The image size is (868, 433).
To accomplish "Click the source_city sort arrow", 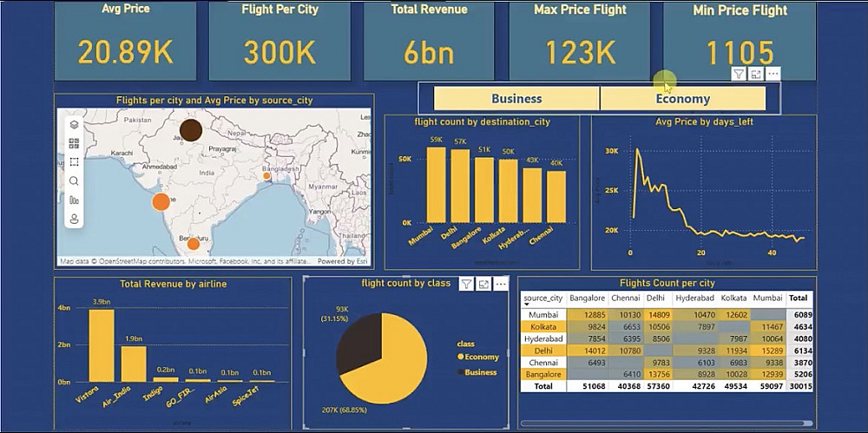I will 528,305.
